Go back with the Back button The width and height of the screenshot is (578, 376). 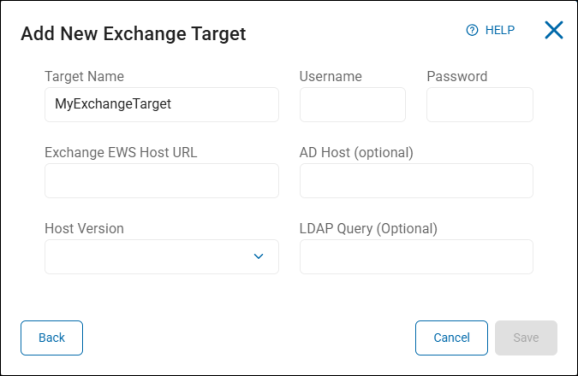pyautogui.click(x=52, y=338)
